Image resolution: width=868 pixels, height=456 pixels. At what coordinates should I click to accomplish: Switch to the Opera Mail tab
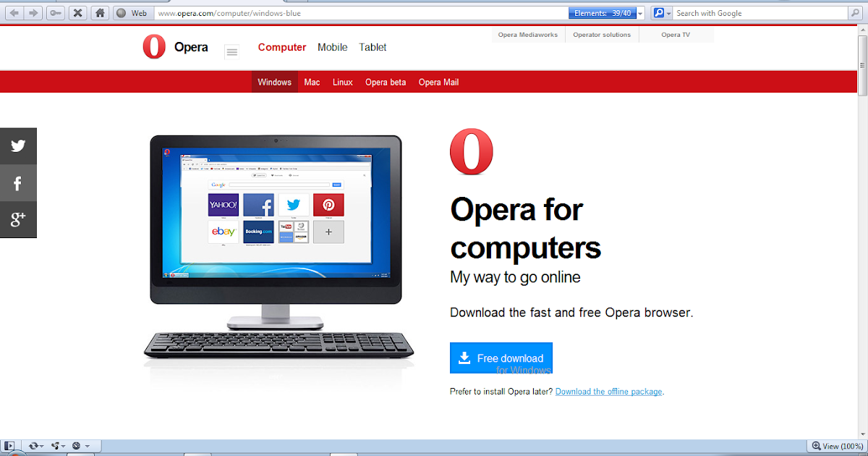tap(438, 82)
